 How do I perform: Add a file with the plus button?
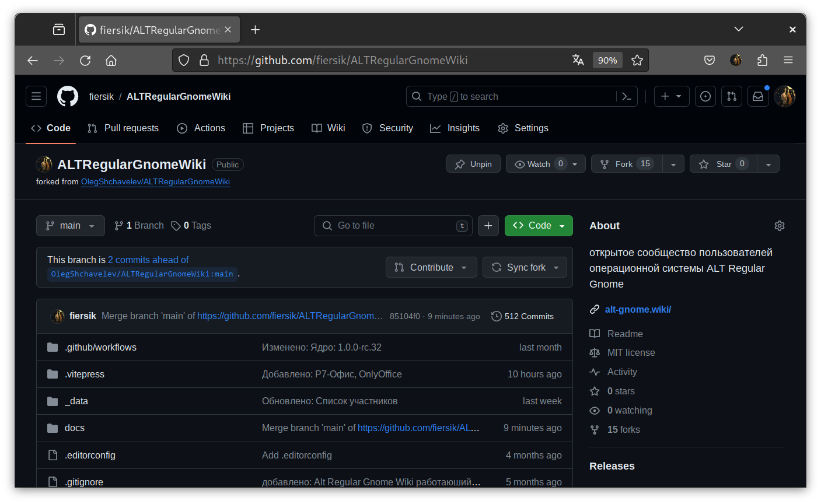tap(488, 226)
